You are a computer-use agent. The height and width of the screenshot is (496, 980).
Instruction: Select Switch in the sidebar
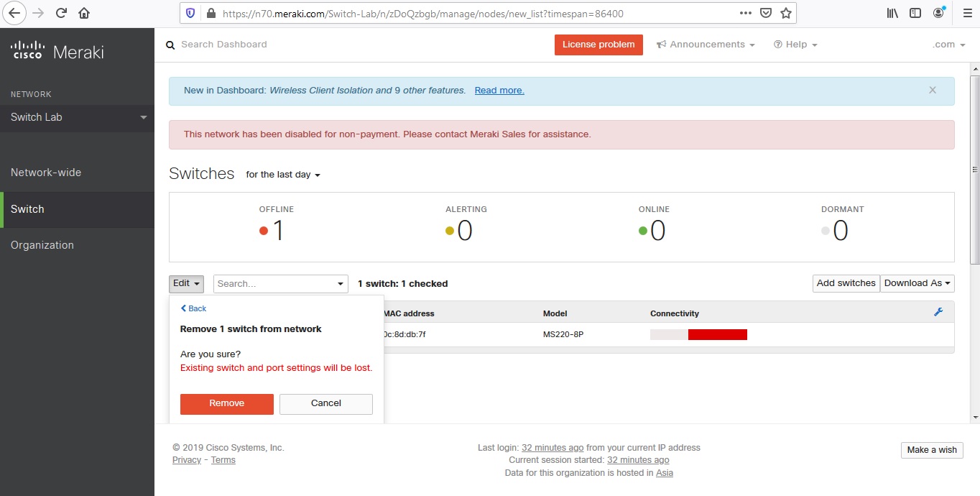point(77,209)
